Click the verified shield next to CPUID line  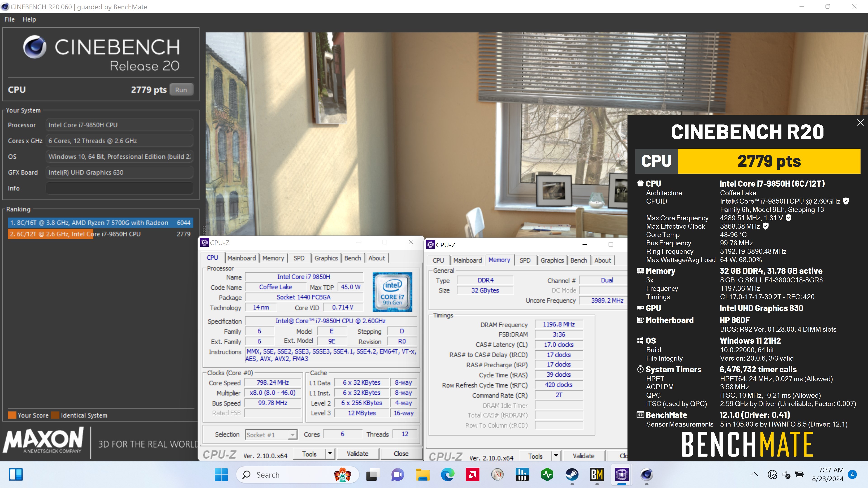846,201
